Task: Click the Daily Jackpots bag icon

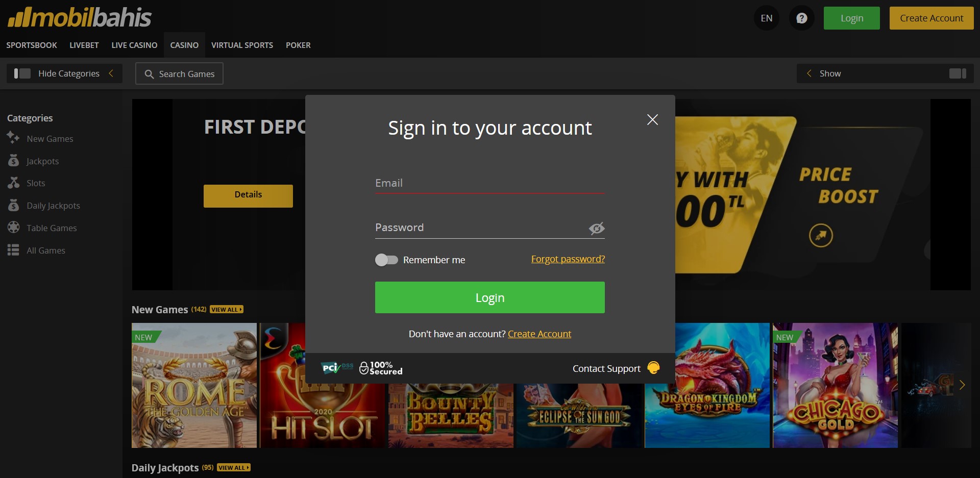Action: pos(13,205)
